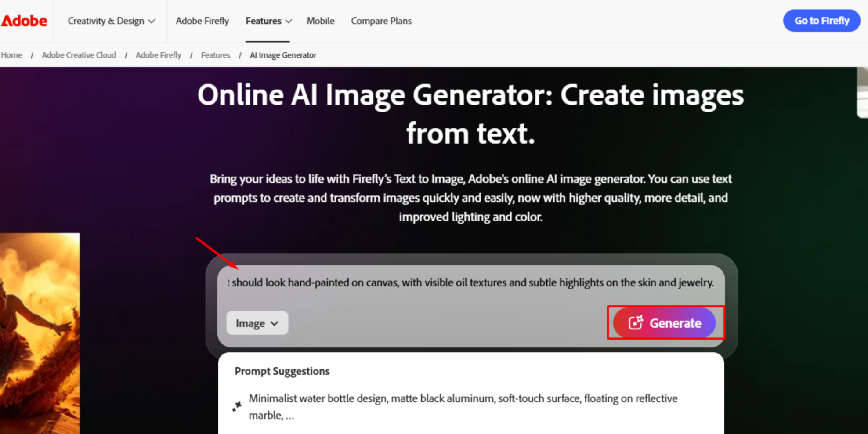Click the Adobe logo
Image resolution: width=868 pixels, height=434 pixels.
[x=24, y=20]
